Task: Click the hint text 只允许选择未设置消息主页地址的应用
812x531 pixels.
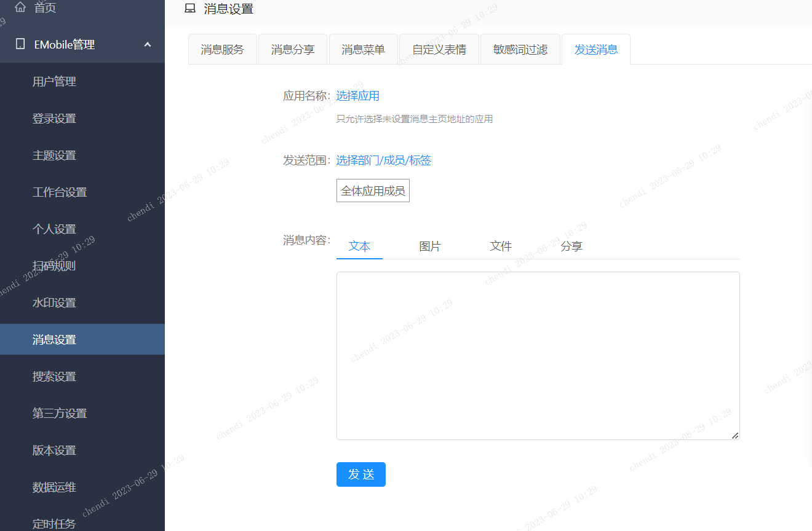Action: pos(415,119)
